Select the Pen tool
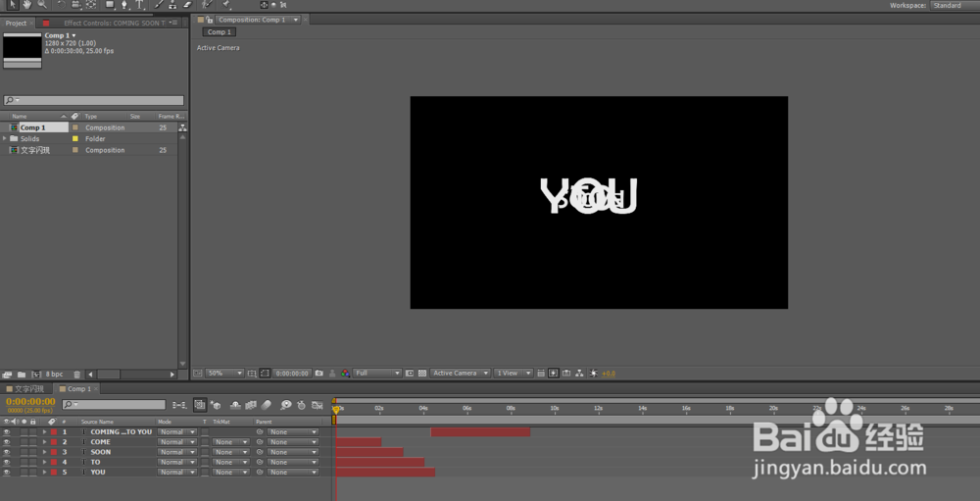Image resolution: width=980 pixels, height=501 pixels. pos(124,4)
